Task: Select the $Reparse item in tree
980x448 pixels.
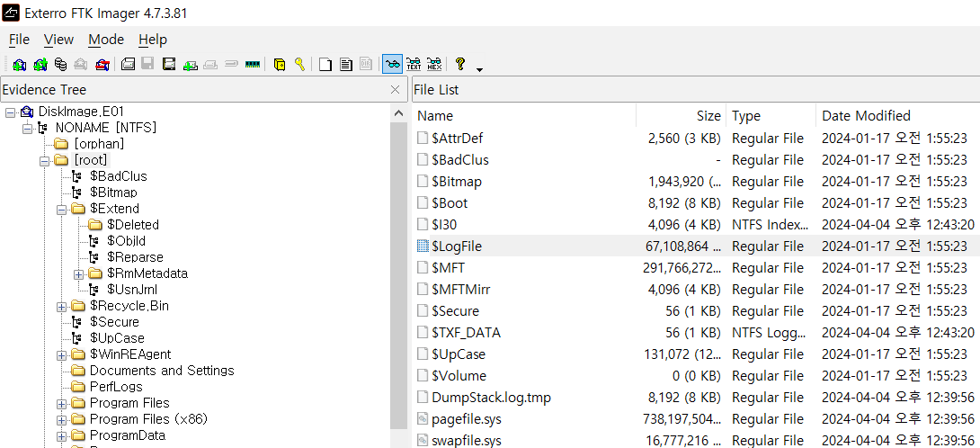Action: tap(135, 257)
